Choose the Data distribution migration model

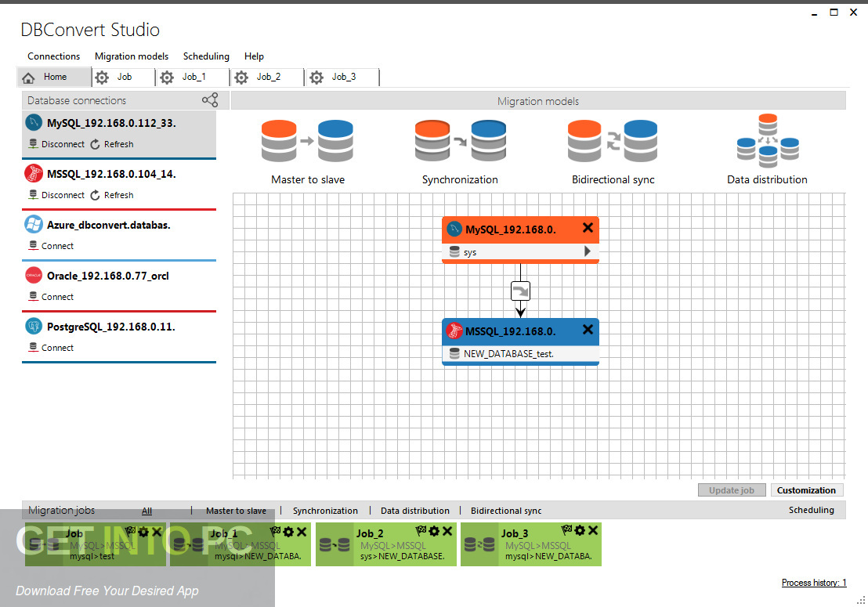coord(767,150)
